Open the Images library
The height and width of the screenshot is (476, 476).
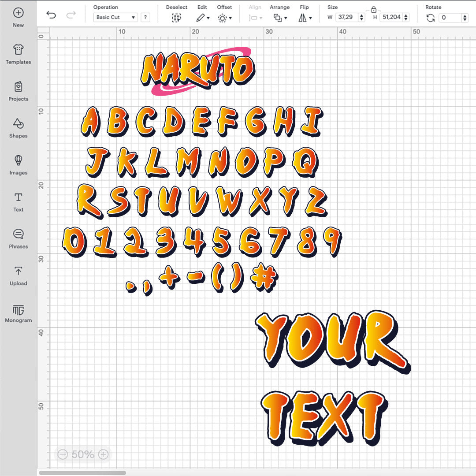click(x=18, y=162)
